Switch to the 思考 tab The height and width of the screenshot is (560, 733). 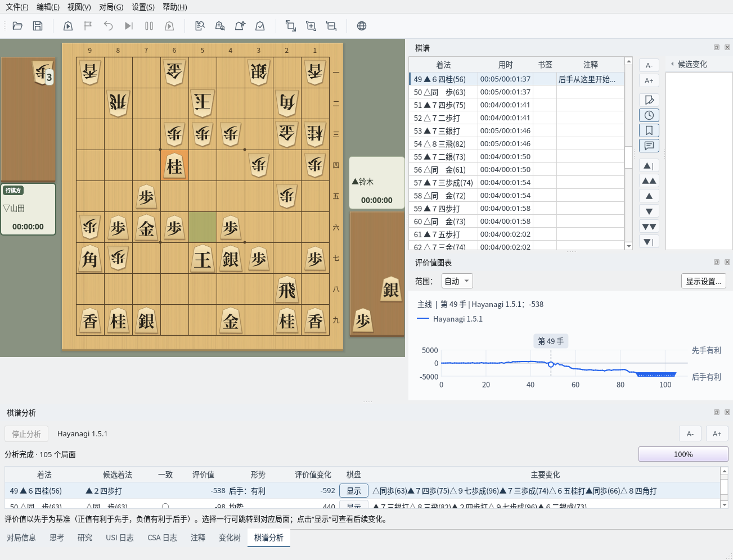[57, 538]
